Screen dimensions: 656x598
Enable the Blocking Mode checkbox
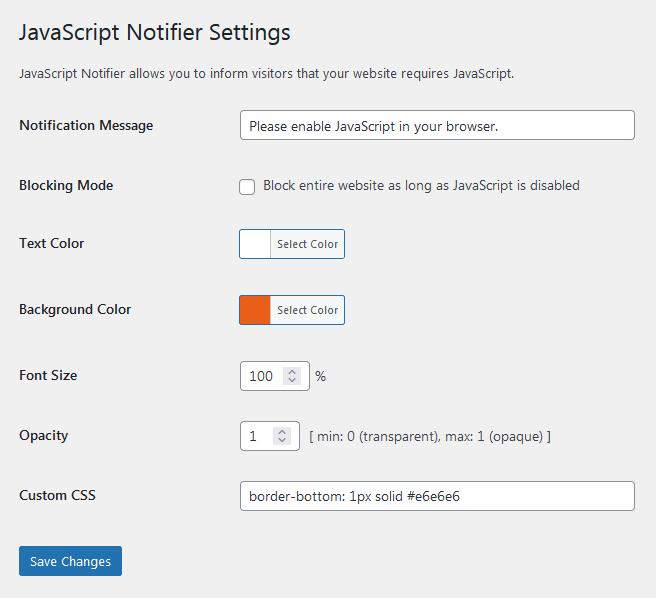pyautogui.click(x=247, y=187)
